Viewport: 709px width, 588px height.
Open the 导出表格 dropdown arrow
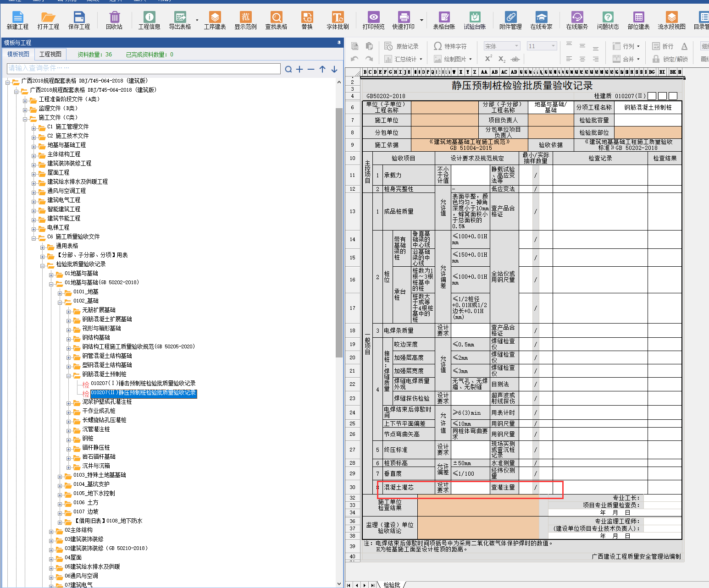pos(197,21)
